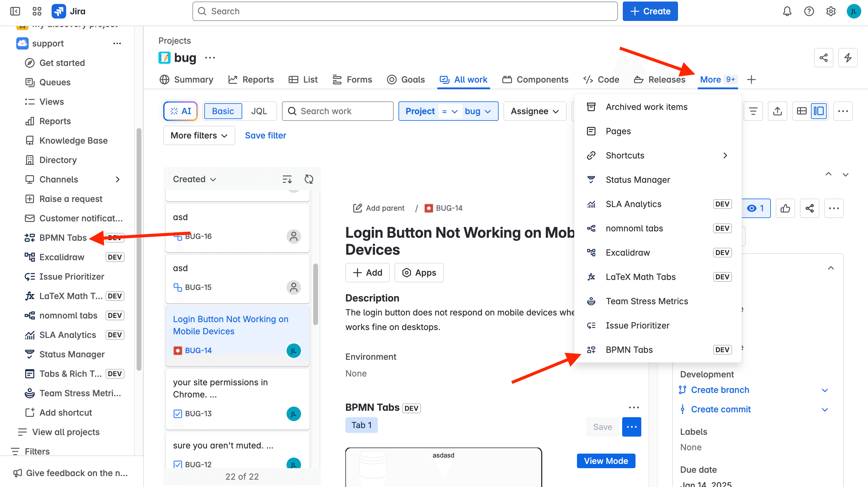Open three-dot menu beside support project
This screenshot has height=487, width=868.
[117, 43]
